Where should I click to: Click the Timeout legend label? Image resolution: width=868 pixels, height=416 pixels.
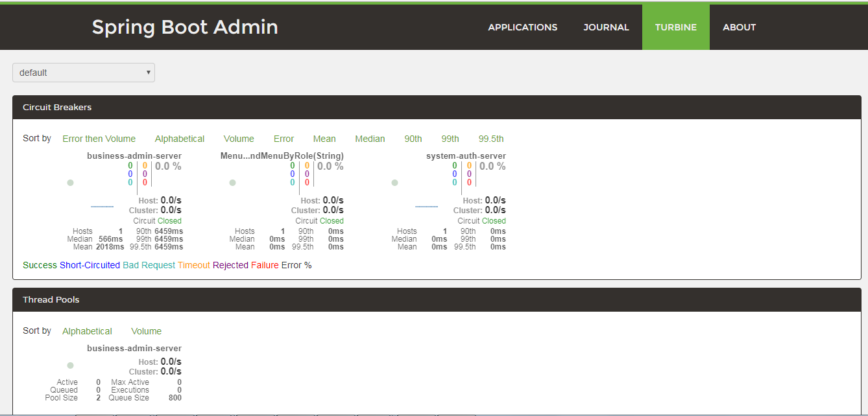[194, 265]
